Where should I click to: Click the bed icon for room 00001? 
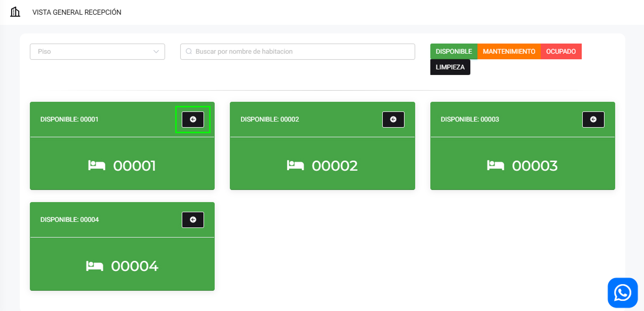tap(96, 166)
